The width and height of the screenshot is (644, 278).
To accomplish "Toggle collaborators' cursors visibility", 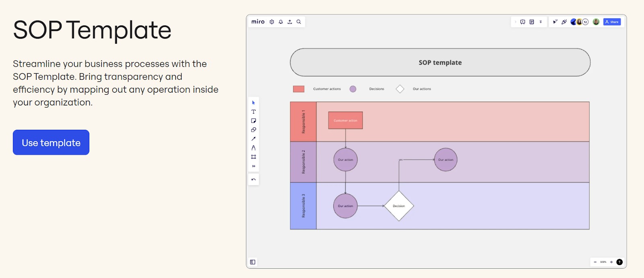I will click(x=555, y=22).
